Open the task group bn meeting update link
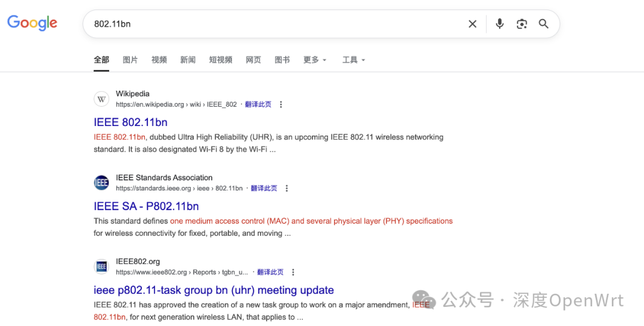The height and width of the screenshot is (326, 644). click(213, 290)
